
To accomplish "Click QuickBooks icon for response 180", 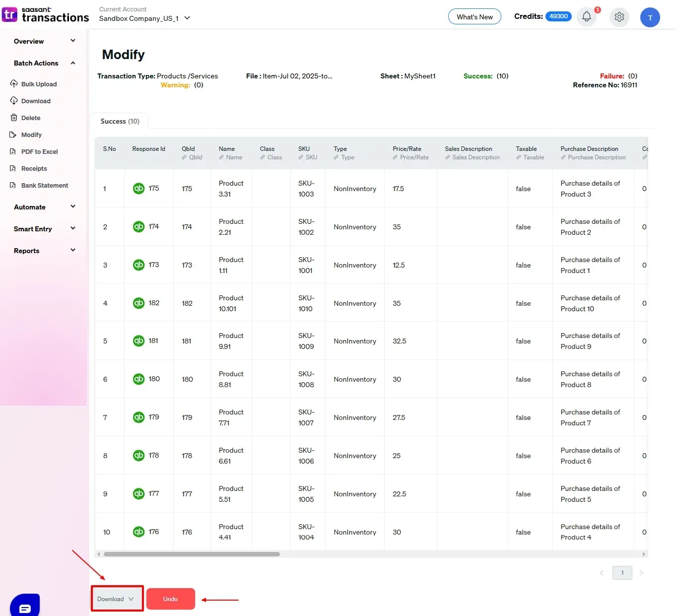I will [x=138, y=379].
